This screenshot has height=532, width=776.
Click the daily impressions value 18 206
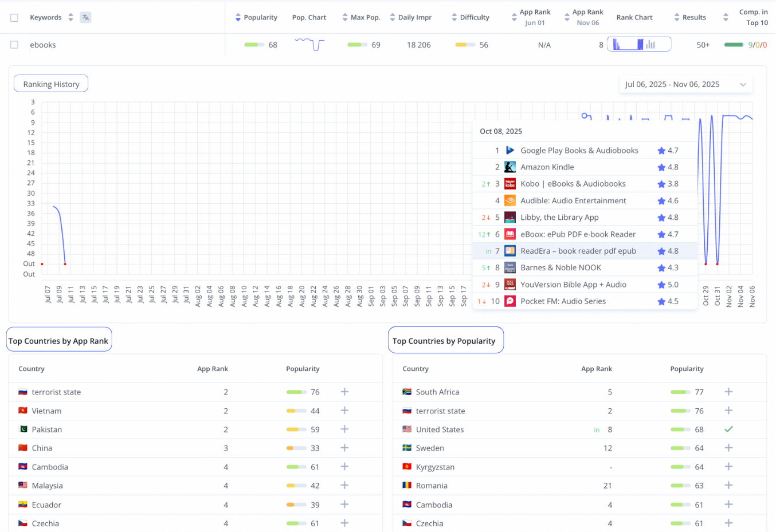[419, 45]
